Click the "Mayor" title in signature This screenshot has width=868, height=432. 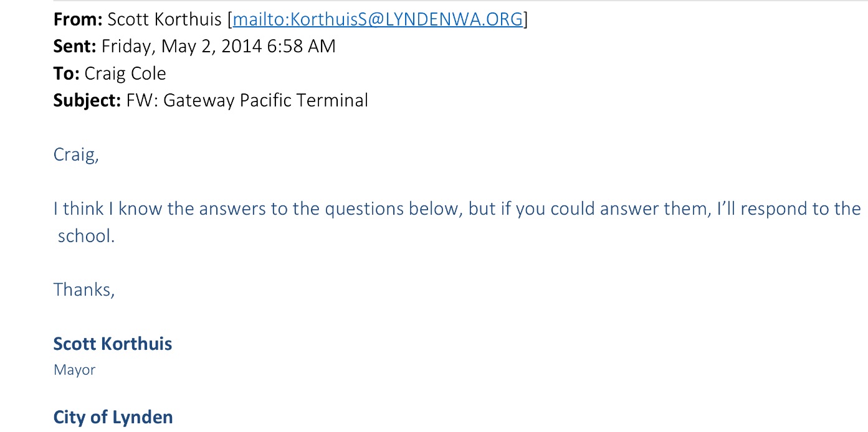click(74, 370)
